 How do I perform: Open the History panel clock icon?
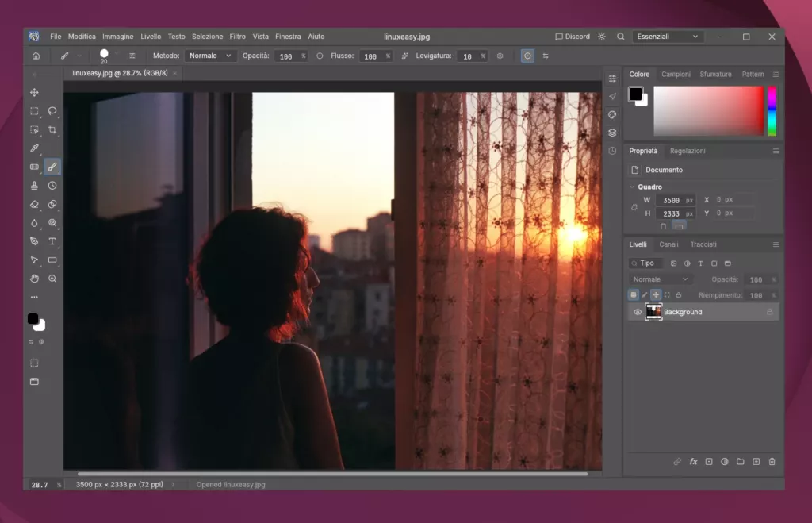point(612,151)
